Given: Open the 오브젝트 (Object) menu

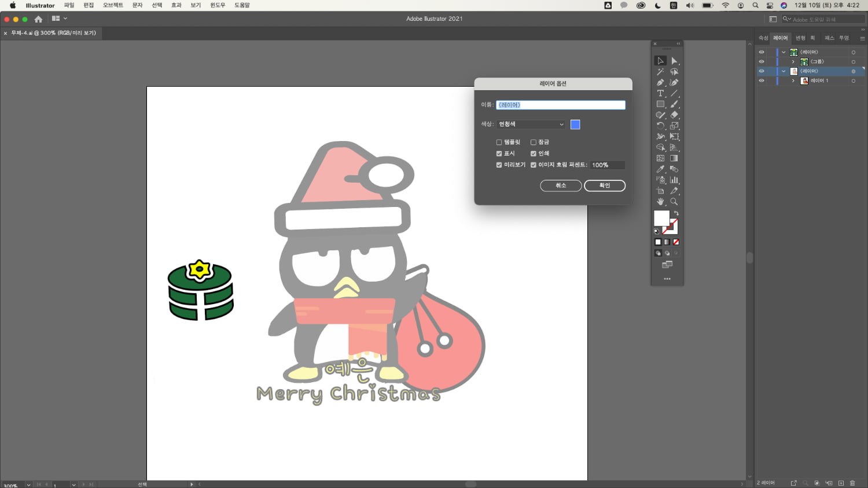Looking at the screenshot, I should coord(113,5).
